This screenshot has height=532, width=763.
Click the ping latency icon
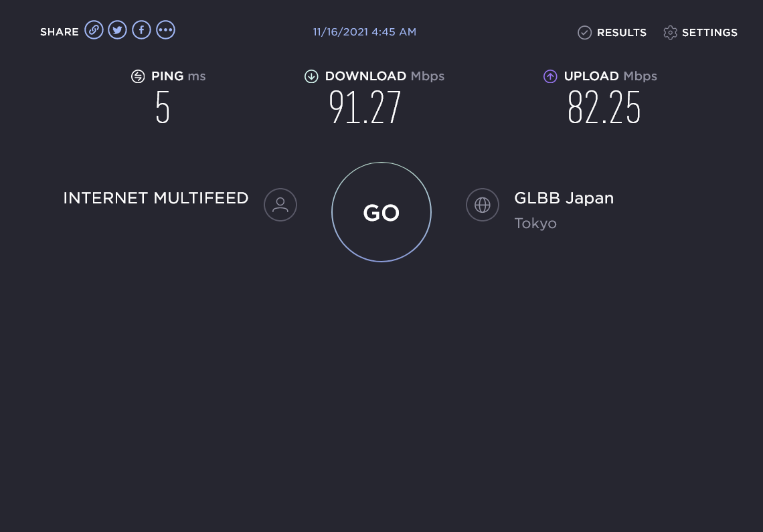pyautogui.click(x=138, y=76)
